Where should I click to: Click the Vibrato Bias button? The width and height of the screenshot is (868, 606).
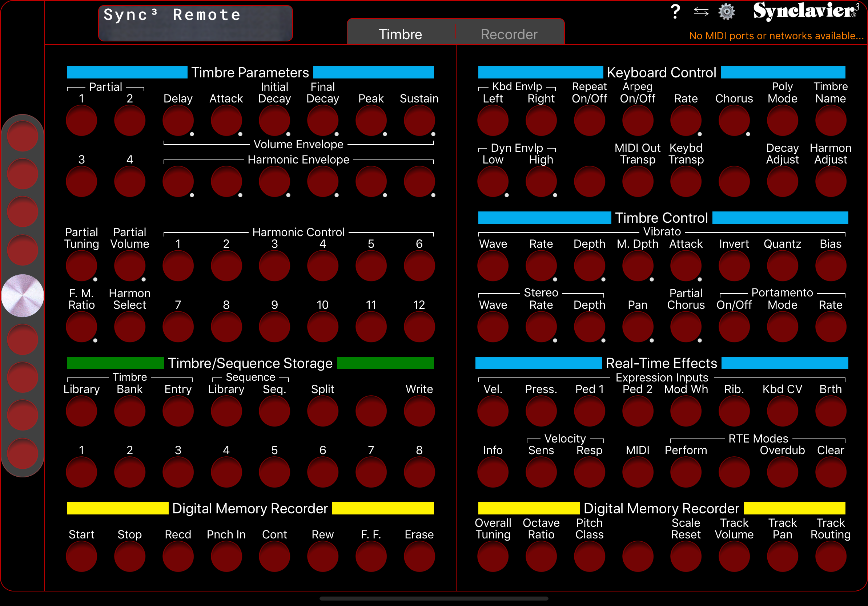(831, 266)
